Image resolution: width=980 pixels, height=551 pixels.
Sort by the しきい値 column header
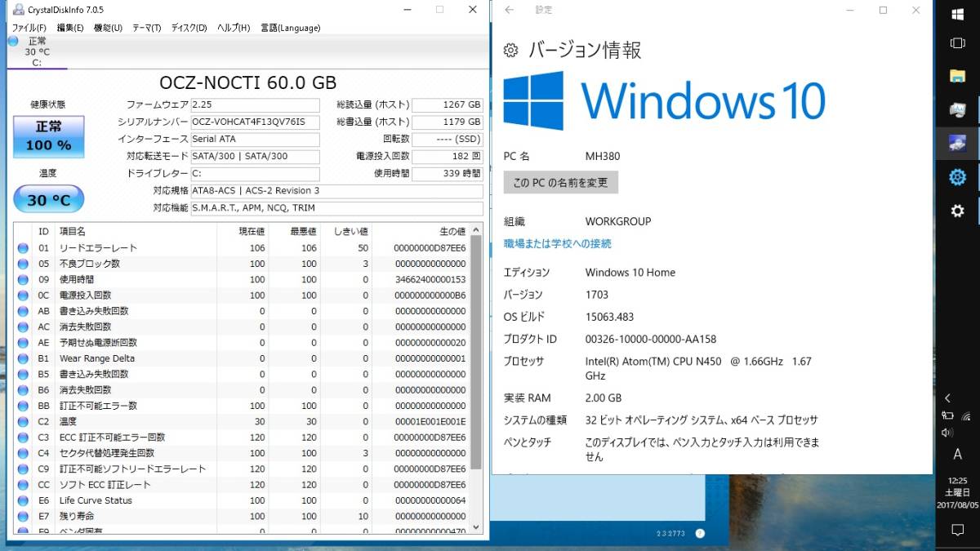[346, 232]
